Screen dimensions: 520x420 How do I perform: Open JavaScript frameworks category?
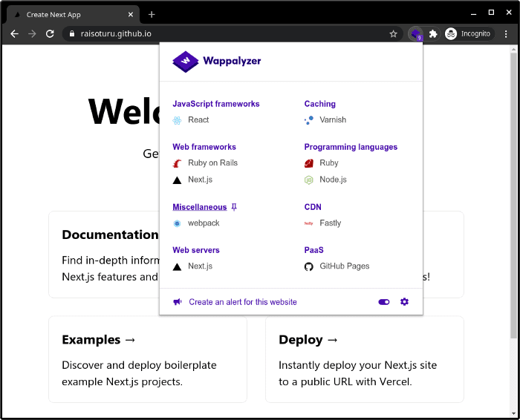pyautogui.click(x=216, y=104)
